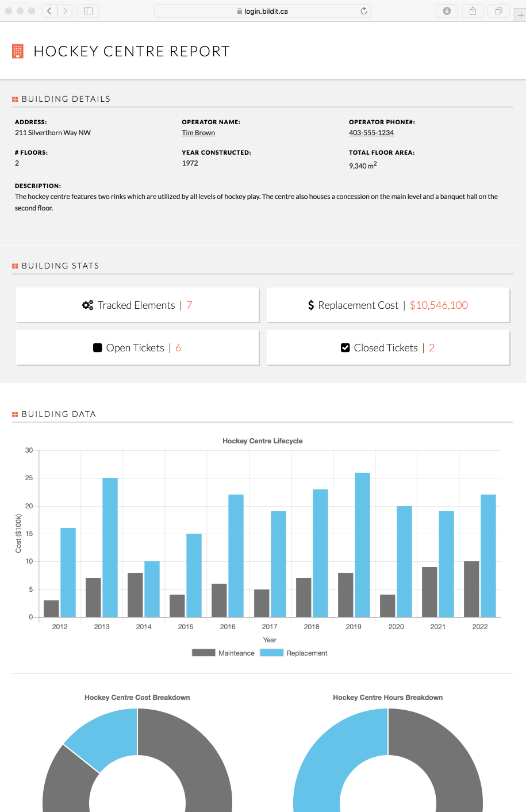
Task: Select the 2013 Replacement bar
Action: (x=110, y=547)
